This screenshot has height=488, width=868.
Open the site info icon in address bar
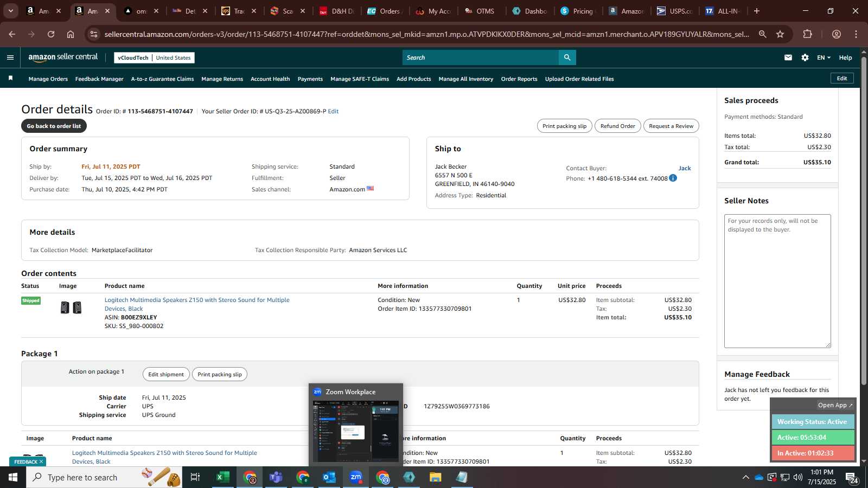pyautogui.click(x=94, y=34)
